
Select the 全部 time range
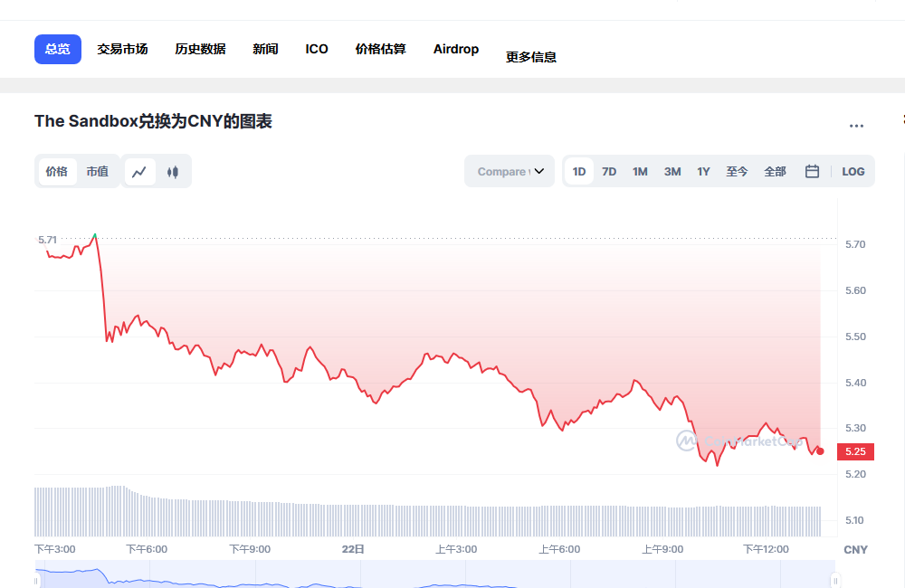[776, 171]
